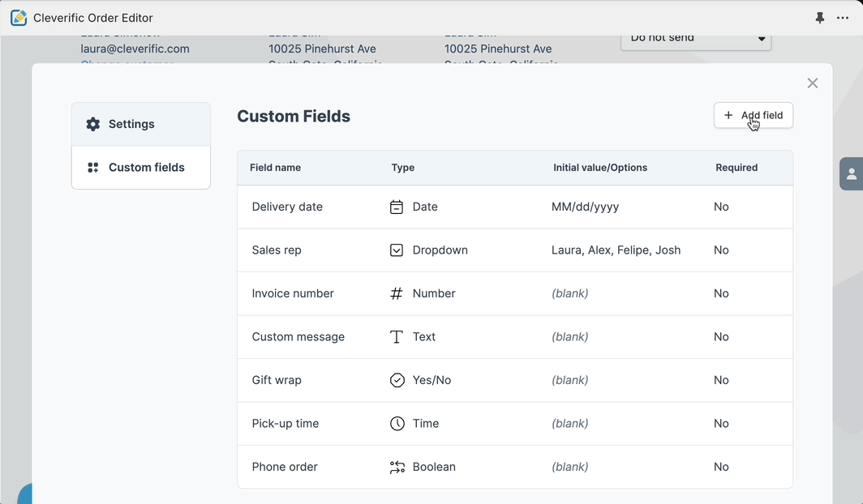Click (blank) value in Gift wrap row

pos(569,380)
